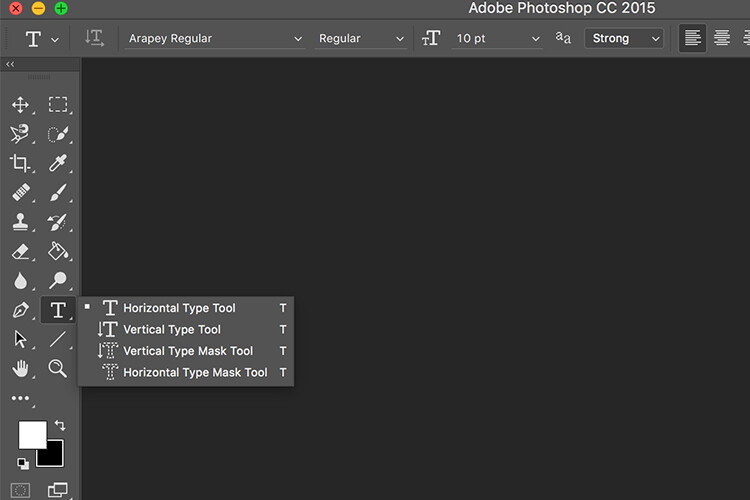Viewport: 750px width, 500px height.
Task: Open the Arapey Regular font dropdown
Action: (x=214, y=38)
